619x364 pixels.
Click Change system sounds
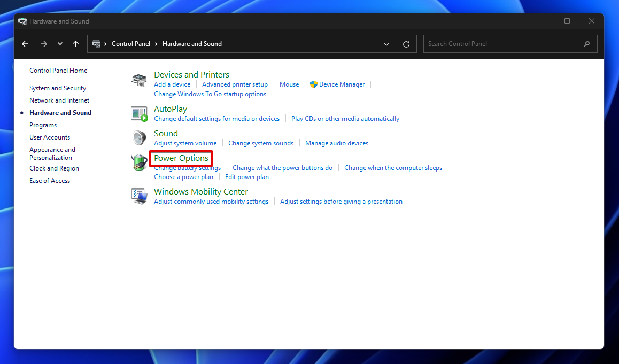pos(260,143)
